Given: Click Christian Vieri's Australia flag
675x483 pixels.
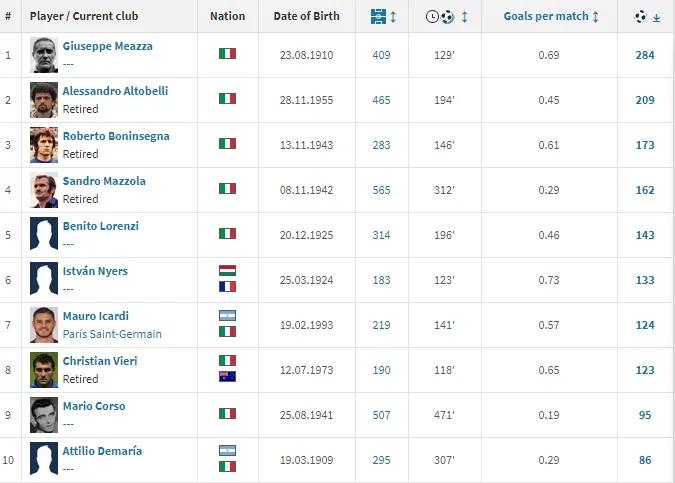Looking at the screenshot, I should tap(227, 376).
